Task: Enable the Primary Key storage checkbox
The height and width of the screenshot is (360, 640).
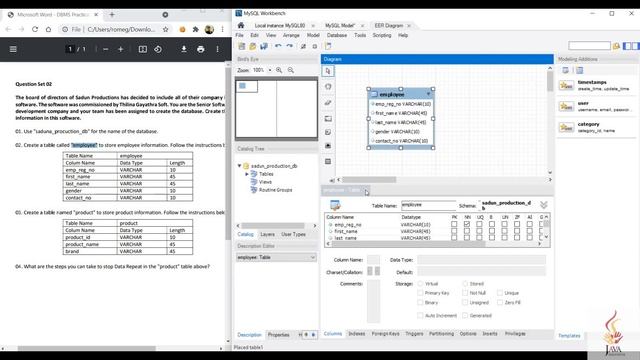Action: [420, 293]
